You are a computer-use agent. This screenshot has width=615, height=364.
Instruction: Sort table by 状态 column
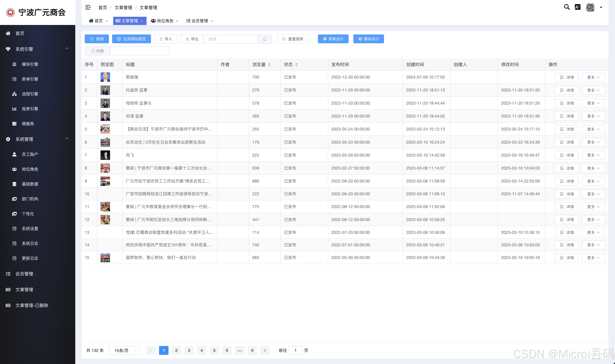pos(296,64)
